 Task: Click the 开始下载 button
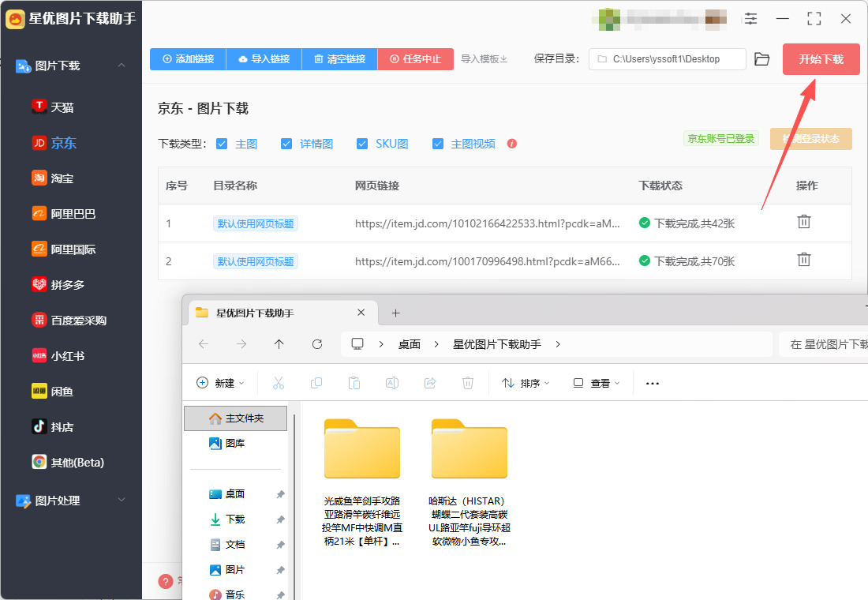(821, 58)
